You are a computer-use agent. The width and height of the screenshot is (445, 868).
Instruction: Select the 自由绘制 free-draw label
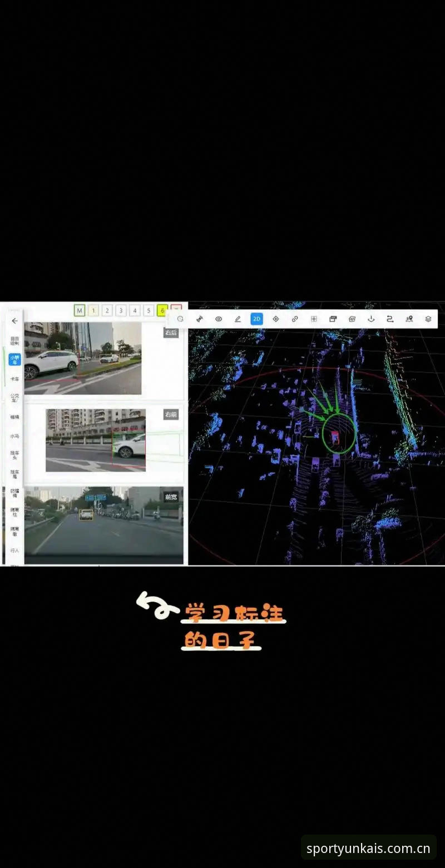click(14, 341)
